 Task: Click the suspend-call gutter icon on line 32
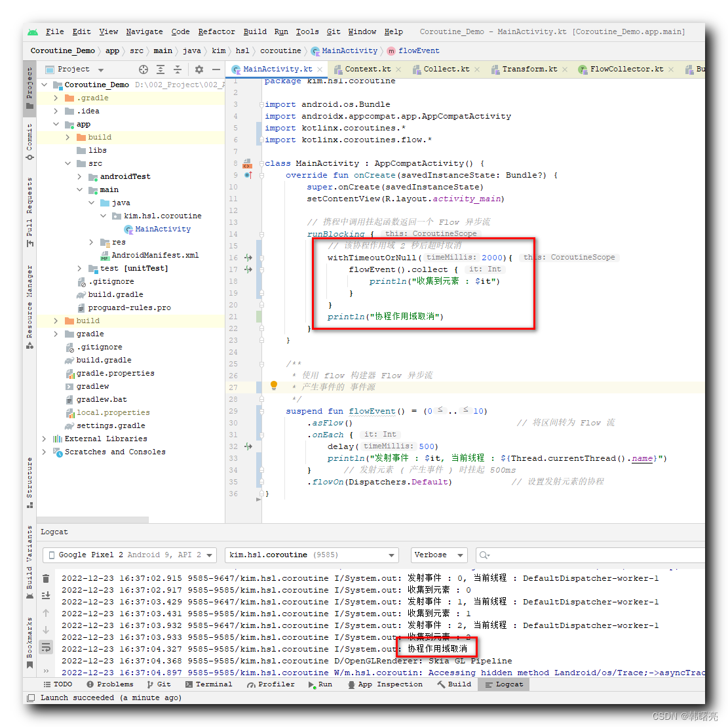point(248,446)
